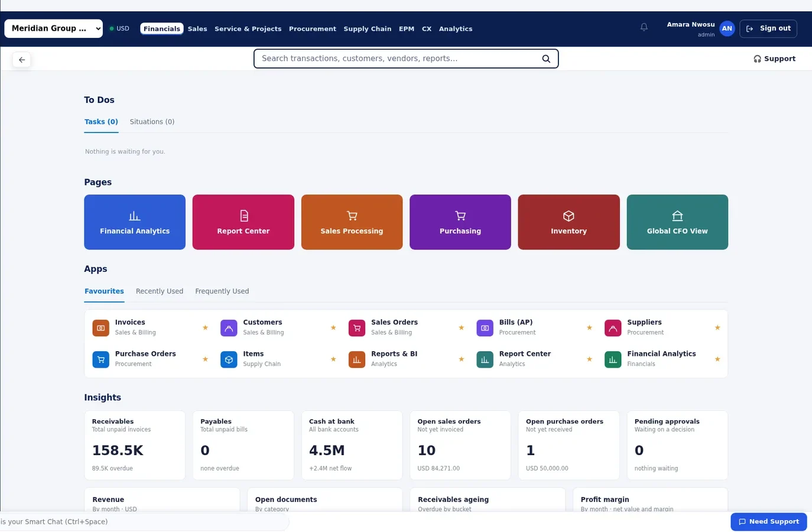Screen dimensions: 812x532
Task: Click the back arrow button
Action: click(22, 60)
